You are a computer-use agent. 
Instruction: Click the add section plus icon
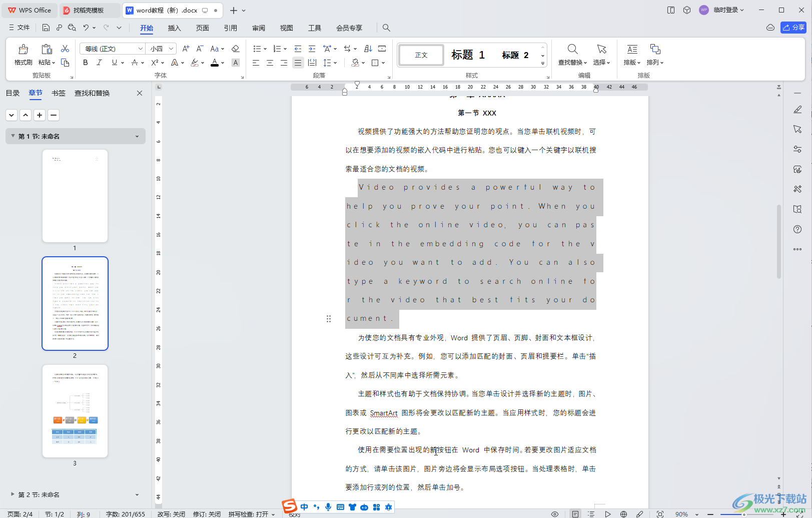coord(40,115)
